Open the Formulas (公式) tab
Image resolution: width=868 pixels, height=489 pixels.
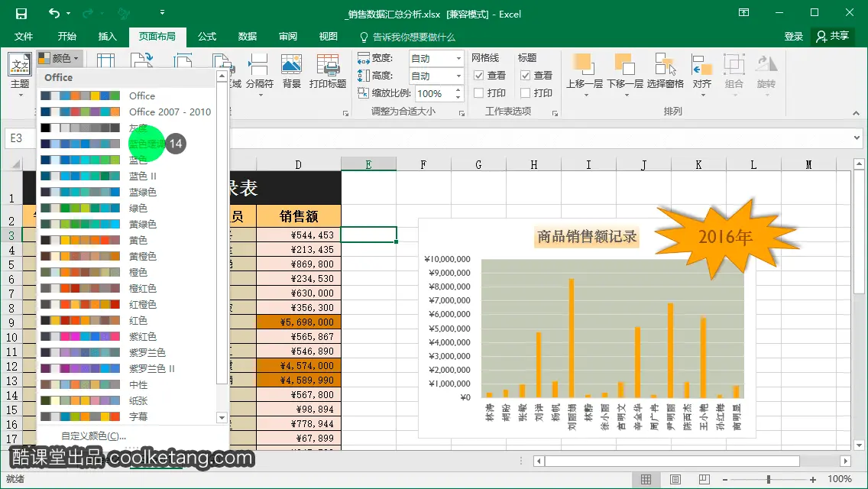pos(207,37)
